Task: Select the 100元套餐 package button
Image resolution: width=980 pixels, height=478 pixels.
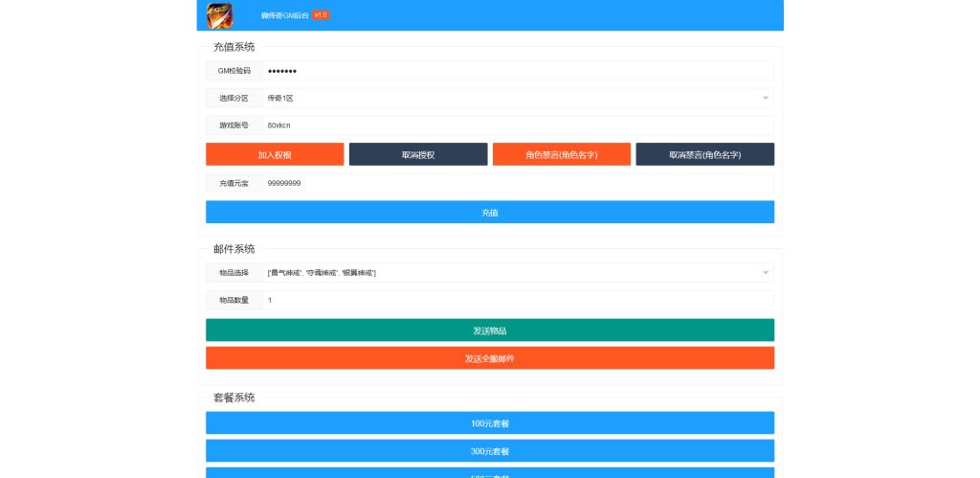Action: [x=490, y=423]
